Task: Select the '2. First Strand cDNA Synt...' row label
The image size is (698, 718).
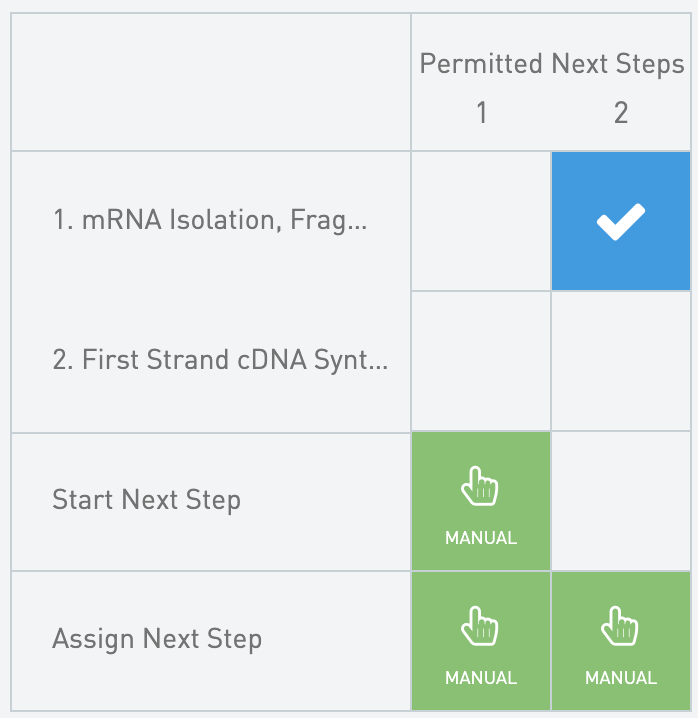Action: [x=220, y=360]
